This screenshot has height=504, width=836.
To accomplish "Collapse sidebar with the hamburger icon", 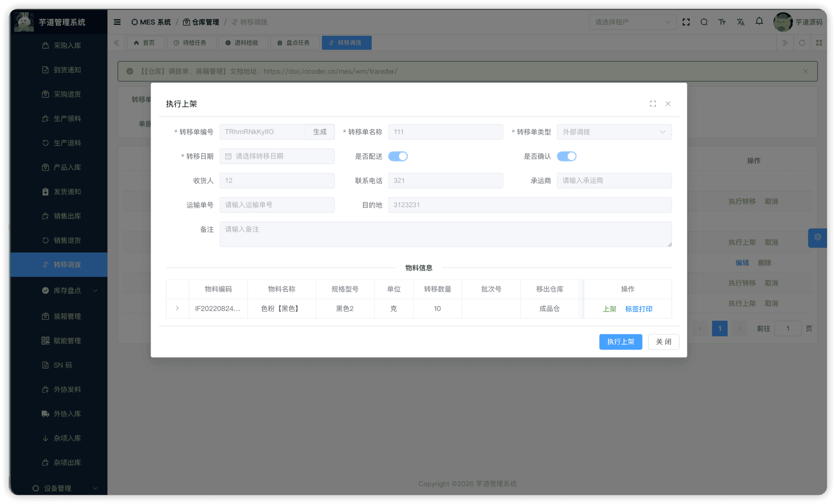I will click(117, 22).
